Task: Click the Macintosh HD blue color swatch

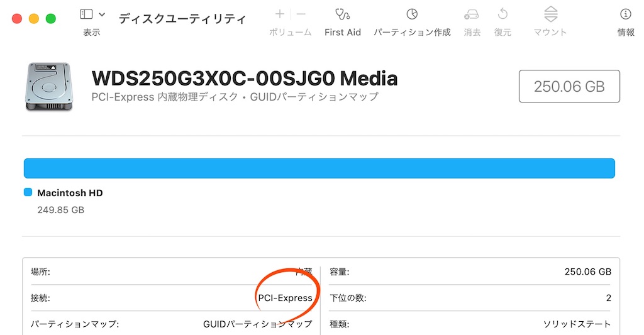Action: click(x=28, y=192)
